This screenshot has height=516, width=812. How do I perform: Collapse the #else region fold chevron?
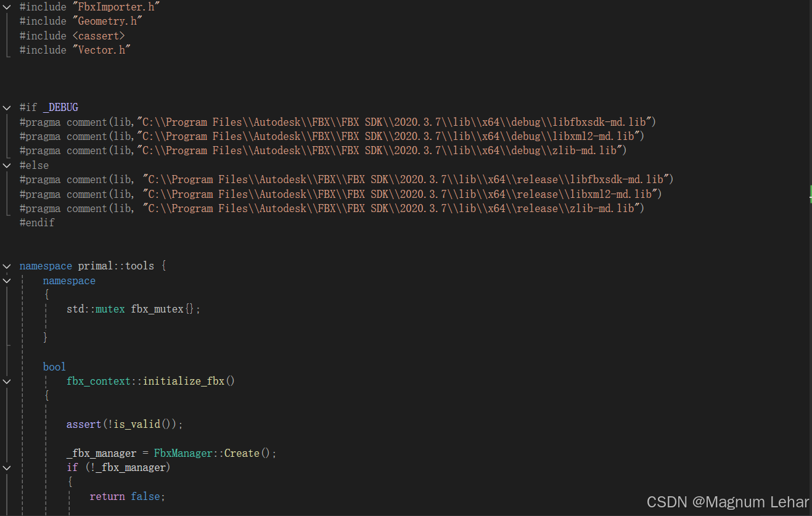(x=6, y=165)
